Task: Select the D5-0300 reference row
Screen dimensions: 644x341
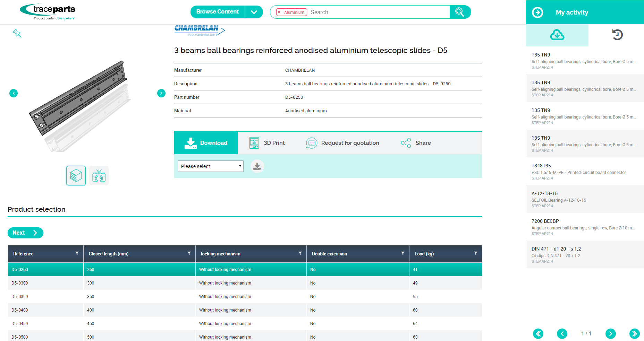Action: pos(245,283)
